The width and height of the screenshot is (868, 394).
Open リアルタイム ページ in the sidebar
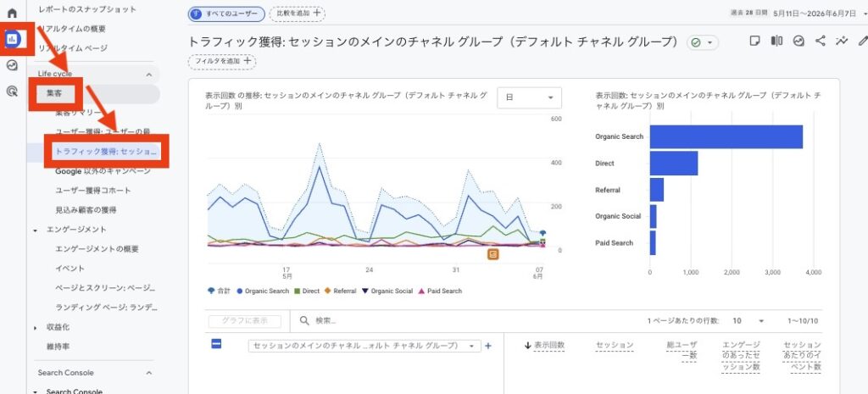click(73, 48)
